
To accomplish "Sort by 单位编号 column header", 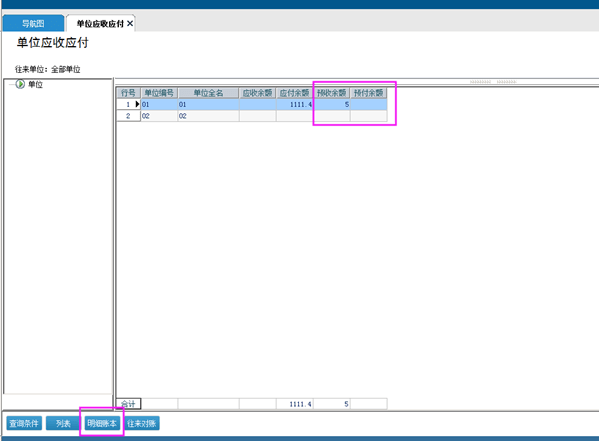I will (x=159, y=93).
